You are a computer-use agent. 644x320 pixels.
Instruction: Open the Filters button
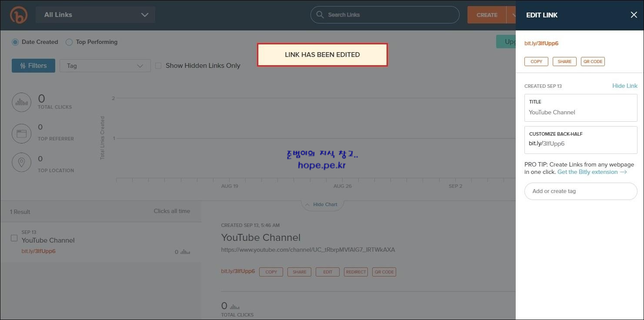(33, 66)
